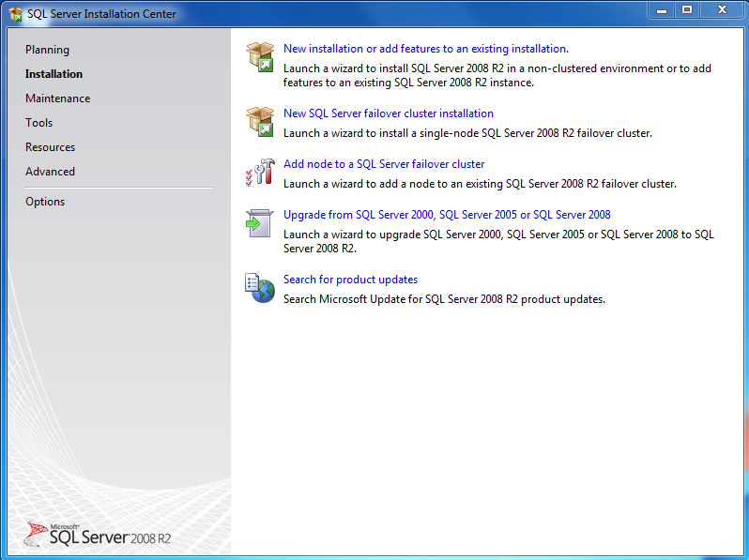Click the upgrade wizard description text
749x560 pixels.
tap(498, 242)
